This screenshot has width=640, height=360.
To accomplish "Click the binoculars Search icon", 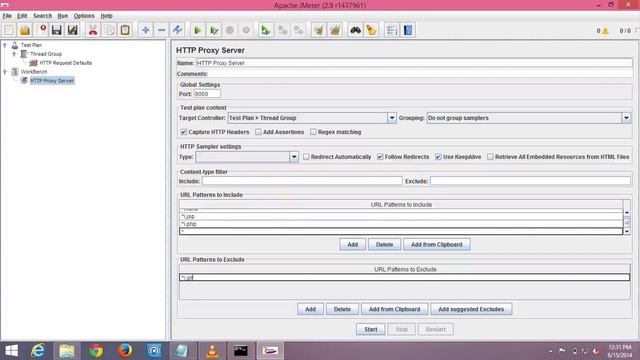I will [x=355, y=30].
